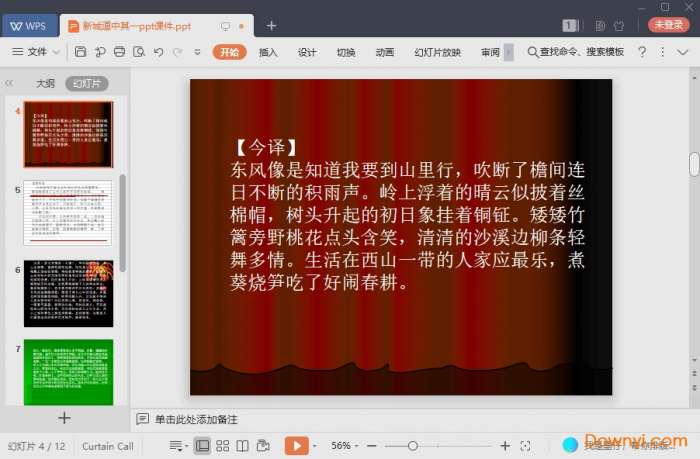Select slide 7 green thumbnail
Screen dimensions: 700x459
tap(68, 372)
